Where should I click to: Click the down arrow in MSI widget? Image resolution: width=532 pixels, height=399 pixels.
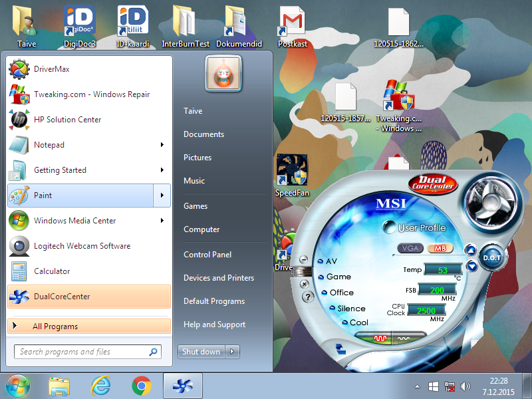pyautogui.click(x=471, y=266)
